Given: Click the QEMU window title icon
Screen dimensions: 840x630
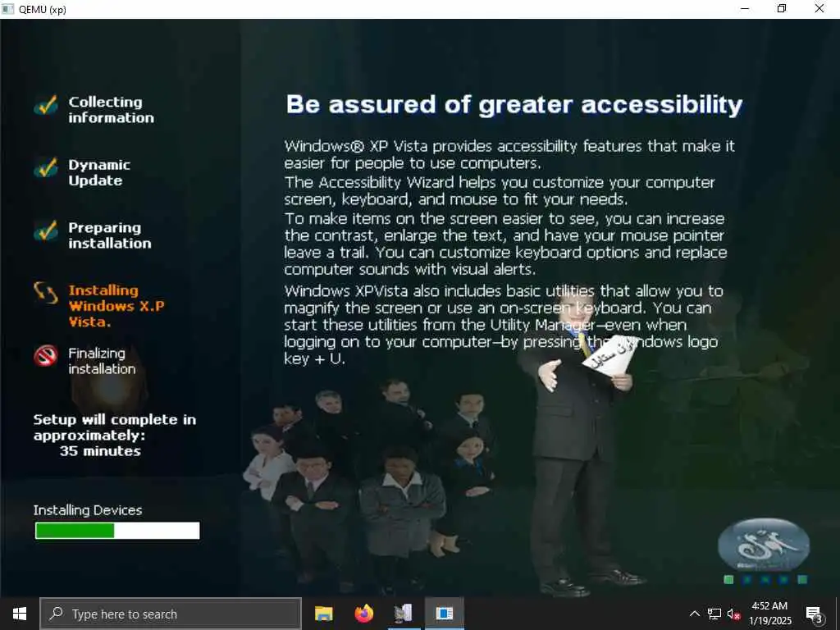Looking at the screenshot, I should tap(8, 9).
